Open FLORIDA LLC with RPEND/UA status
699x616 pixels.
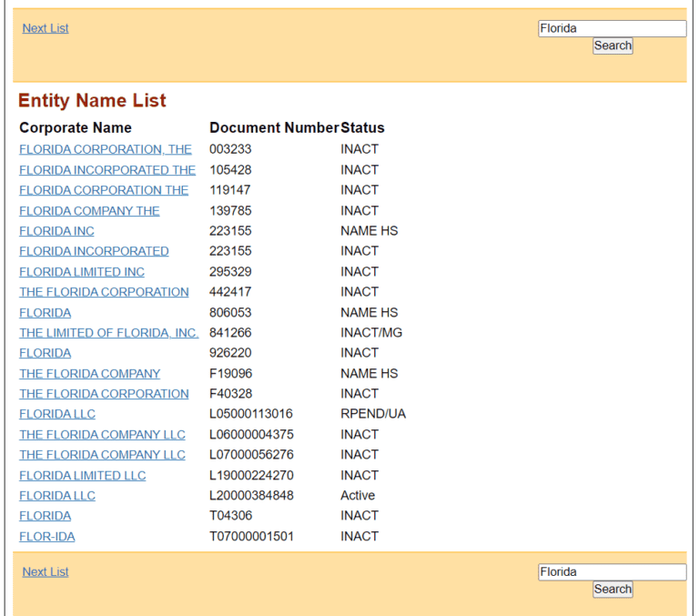(x=57, y=414)
